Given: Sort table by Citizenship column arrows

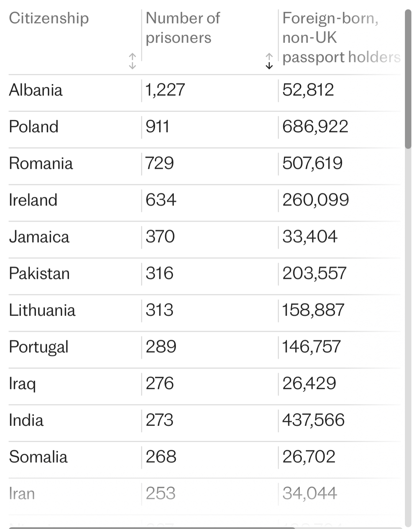Looking at the screenshot, I should [132, 61].
